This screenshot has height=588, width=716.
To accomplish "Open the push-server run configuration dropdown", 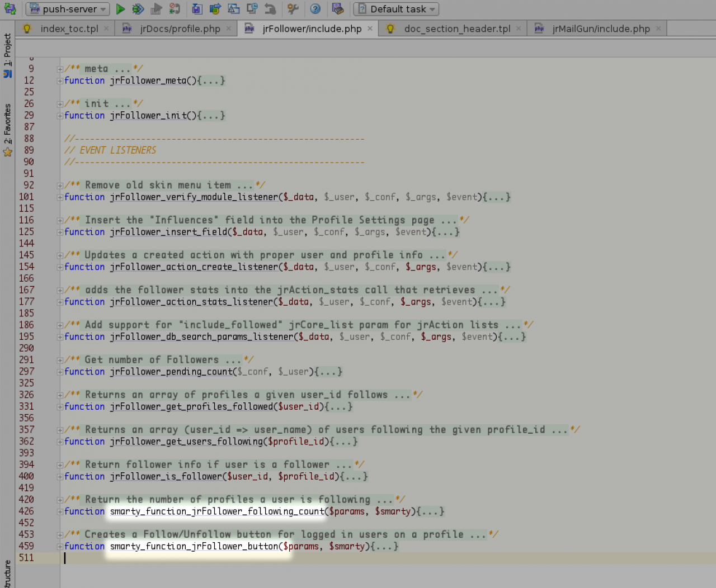I will 68,9.
